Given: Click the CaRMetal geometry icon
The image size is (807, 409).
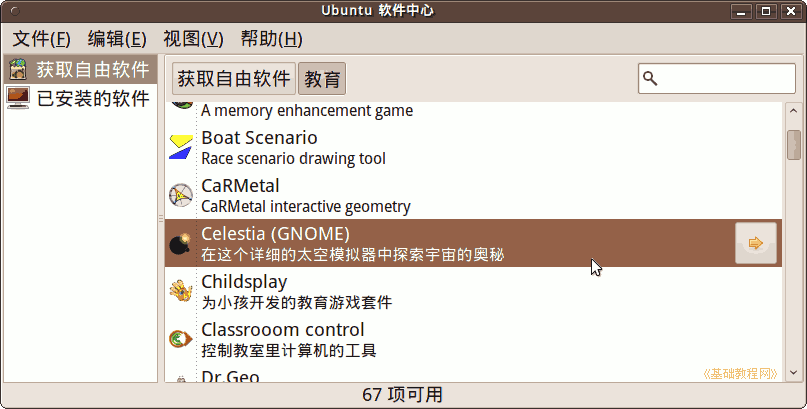Looking at the screenshot, I should 181,195.
